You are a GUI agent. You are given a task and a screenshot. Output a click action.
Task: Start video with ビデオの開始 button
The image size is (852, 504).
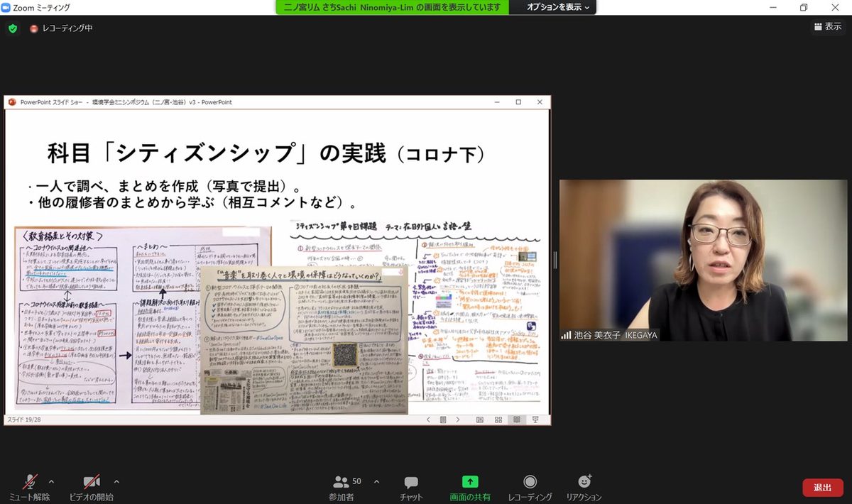coord(91,483)
